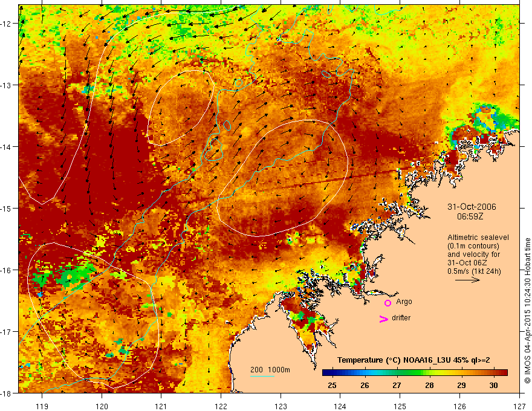Click the date text 31-Oct-2006
Viewport: 532px width, 411px height.
pyautogui.click(x=472, y=207)
